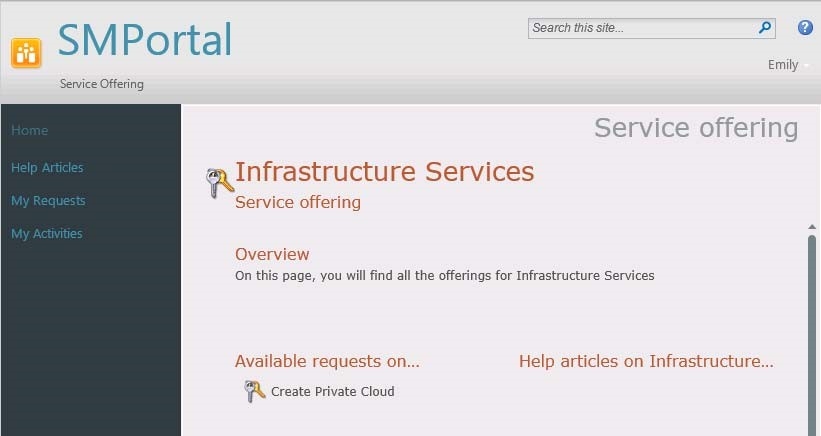Open the Create Private Cloud request
This screenshot has height=436, width=821.
332,392
